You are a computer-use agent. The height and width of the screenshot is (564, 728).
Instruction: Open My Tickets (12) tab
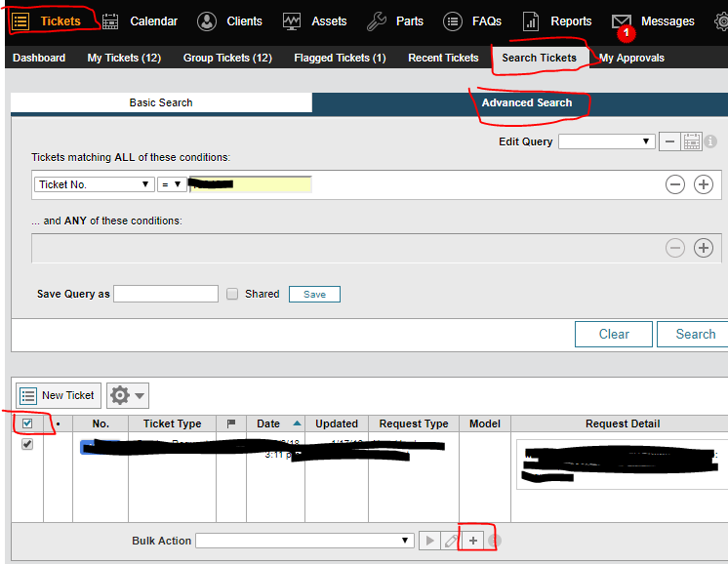pyautogui.click(x=124, y=58)
